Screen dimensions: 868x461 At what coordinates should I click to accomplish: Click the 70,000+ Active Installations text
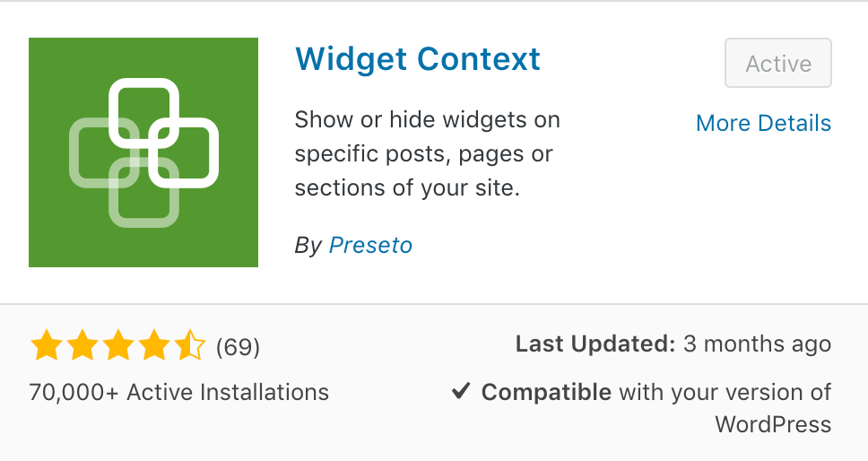coord(178,392)
